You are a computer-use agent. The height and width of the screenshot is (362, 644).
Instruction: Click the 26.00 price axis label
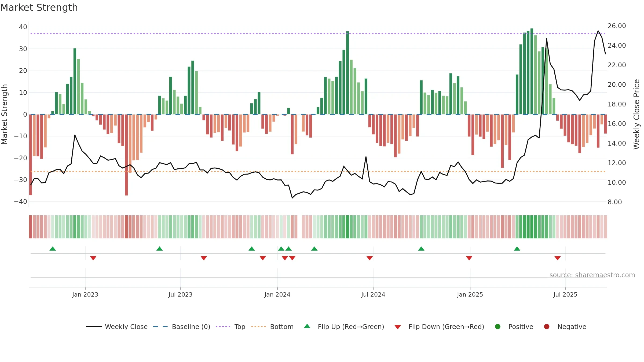tap(617, 26)
